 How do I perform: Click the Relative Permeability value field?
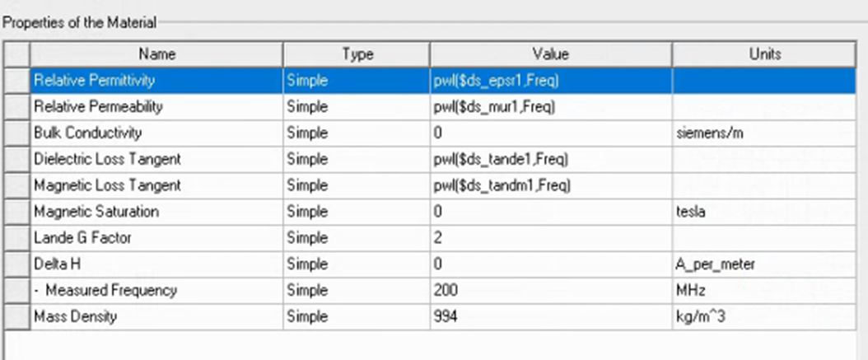(494, 107)
